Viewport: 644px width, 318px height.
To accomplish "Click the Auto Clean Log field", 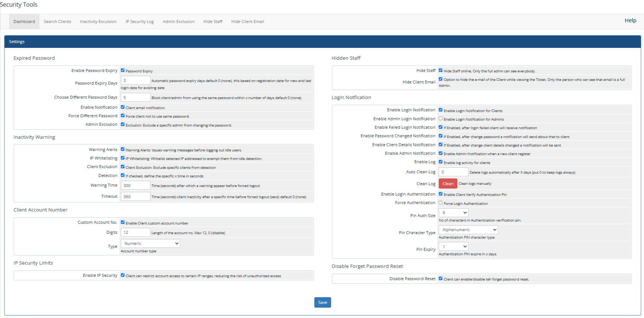I will click(453, 172).
